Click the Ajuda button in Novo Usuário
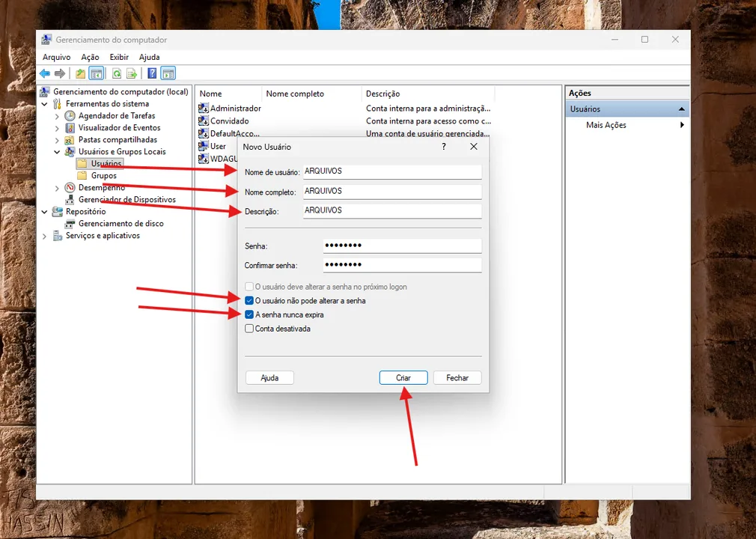This screenshot has height=539, width=756. (269, 378)
